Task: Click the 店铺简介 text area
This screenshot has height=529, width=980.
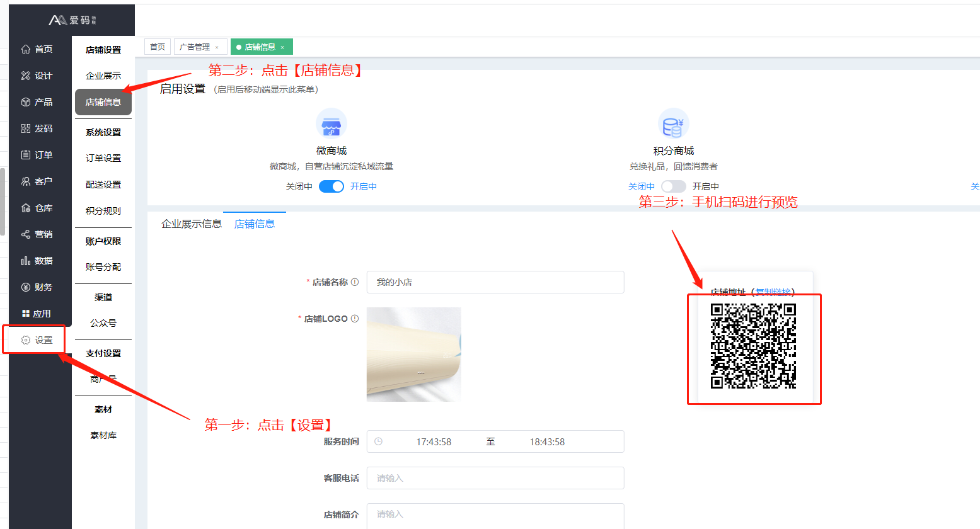Action: (495, 516)
